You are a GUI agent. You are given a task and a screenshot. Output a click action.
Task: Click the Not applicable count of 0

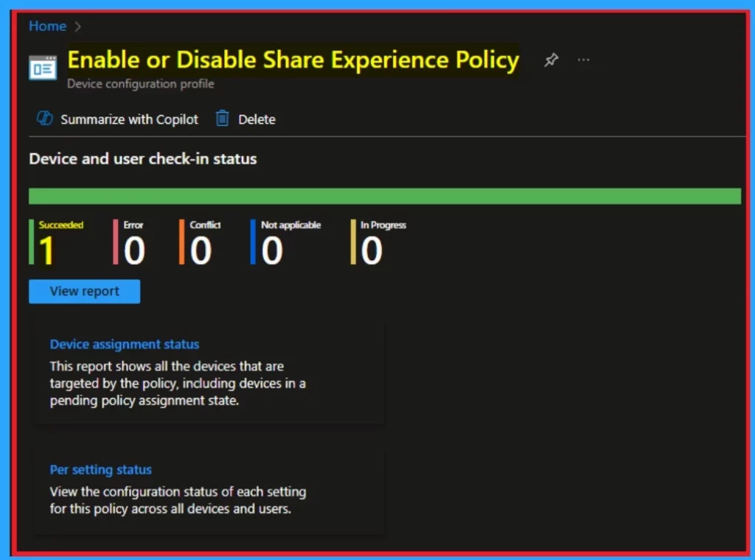272,251
